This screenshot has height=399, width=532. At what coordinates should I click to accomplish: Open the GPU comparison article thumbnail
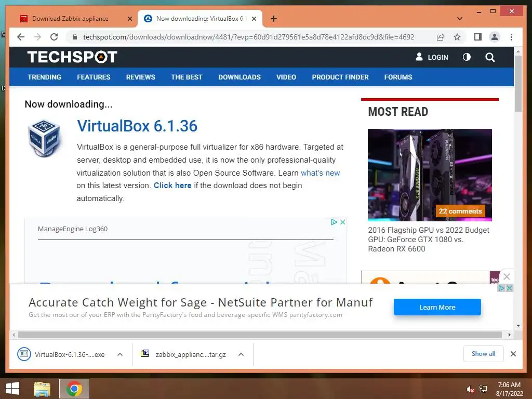tap(430, 175)
